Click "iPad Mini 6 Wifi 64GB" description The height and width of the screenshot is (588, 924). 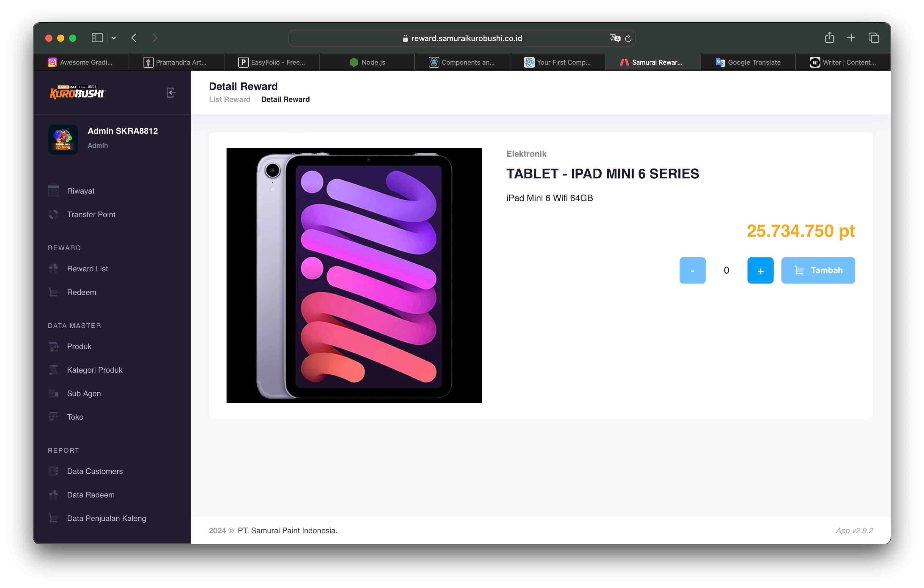[550, 198]
